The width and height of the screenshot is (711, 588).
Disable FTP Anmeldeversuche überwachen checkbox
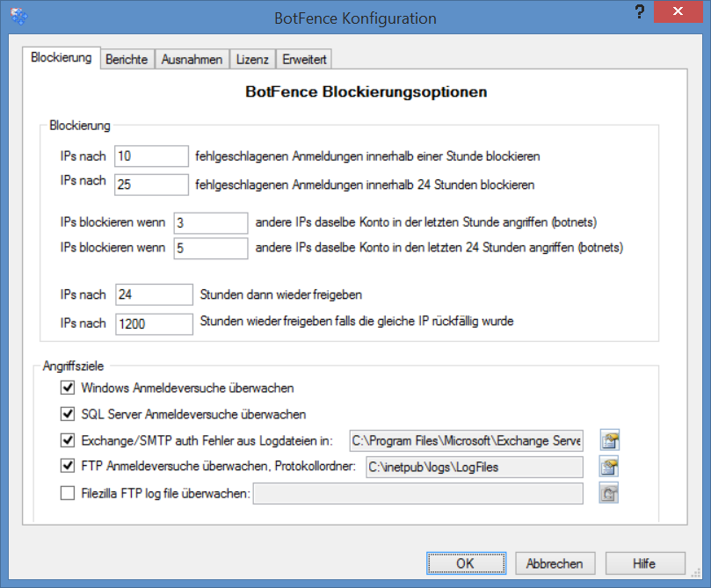click(x=68, y=466)
